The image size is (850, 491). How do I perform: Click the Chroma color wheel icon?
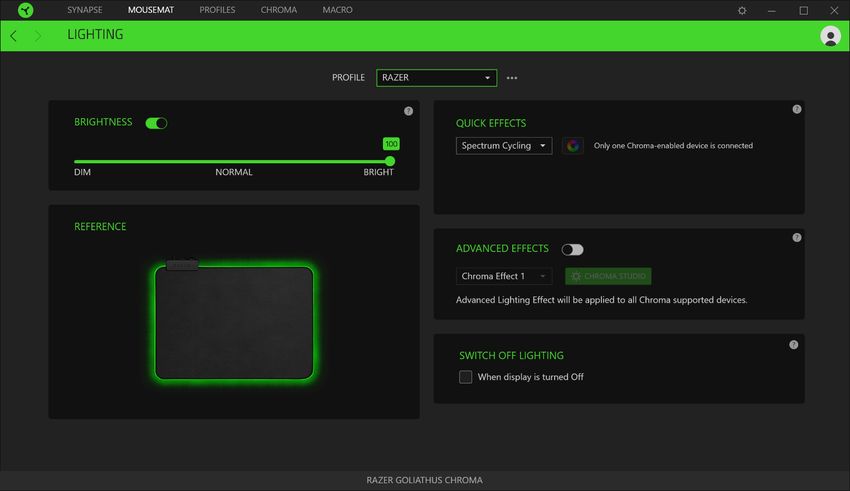point(572,145)
